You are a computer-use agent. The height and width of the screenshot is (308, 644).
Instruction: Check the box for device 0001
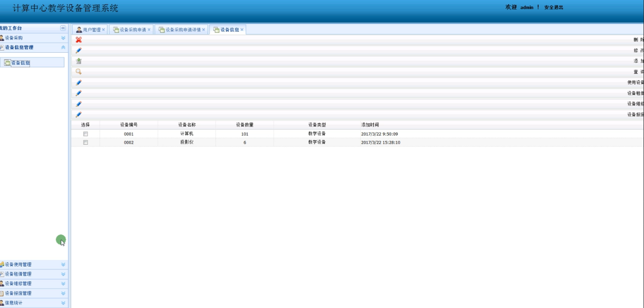point(85,134)
